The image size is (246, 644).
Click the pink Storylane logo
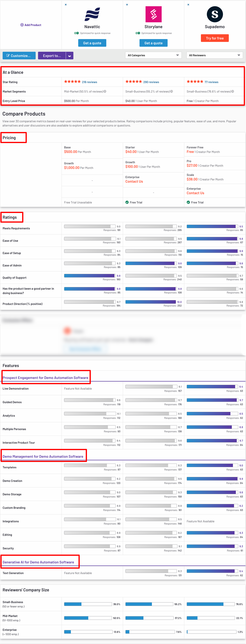154,14
